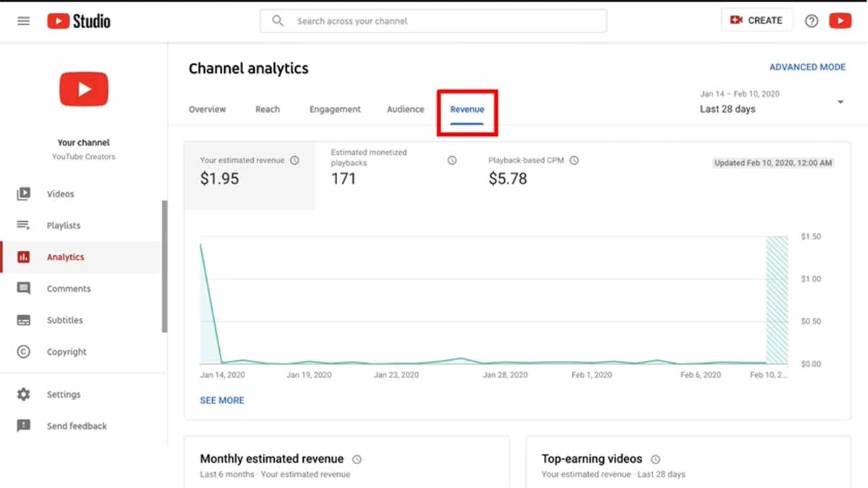Click the 'Jan 14 – Feb 10, 2020' text
Viewport: 868px width, 488px height.
click(739, 94)
